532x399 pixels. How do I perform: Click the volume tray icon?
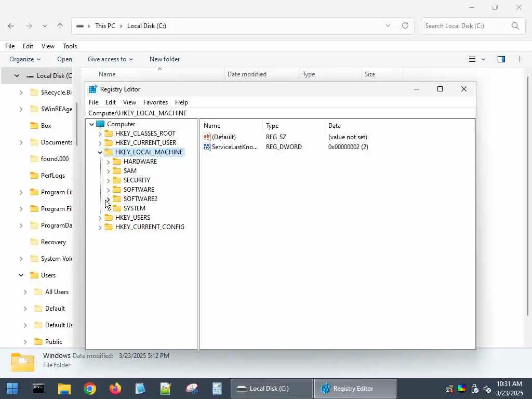487,389
